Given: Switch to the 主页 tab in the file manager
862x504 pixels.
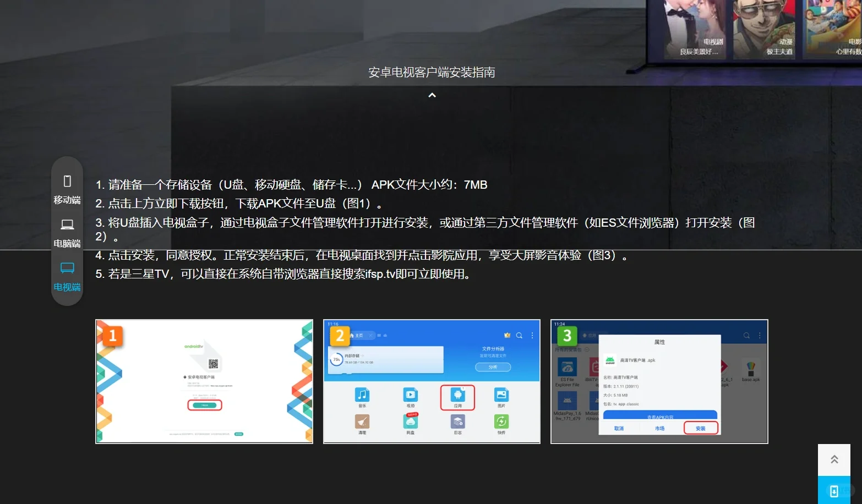Looking at the screenshot, I should [358, 336].
